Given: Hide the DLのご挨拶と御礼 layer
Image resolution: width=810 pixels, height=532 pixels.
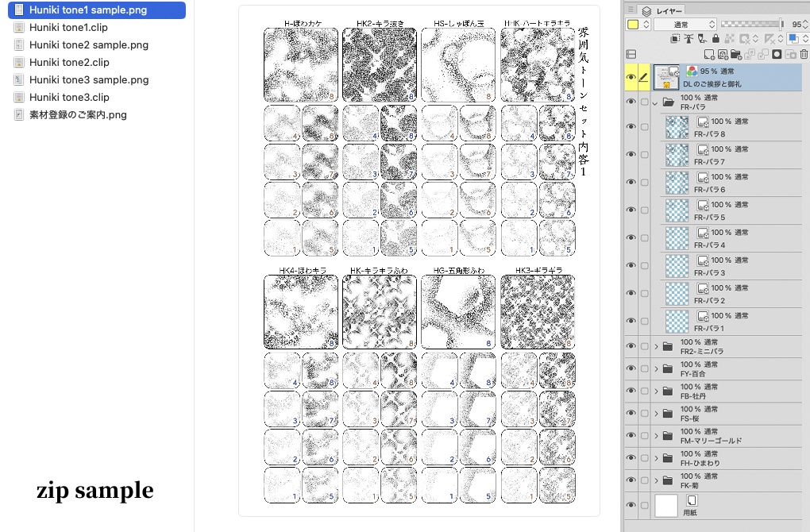Looking at the screenshot, I should pos(631,78).
